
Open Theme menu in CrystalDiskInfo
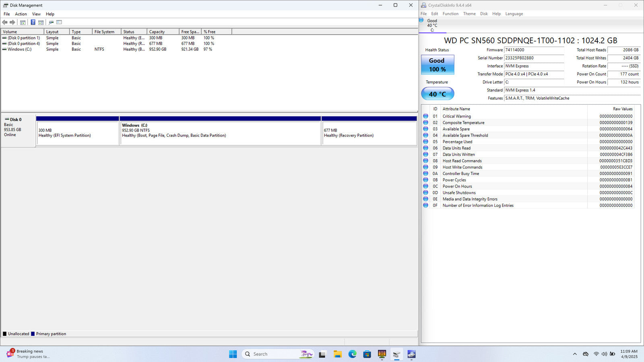tap(469, 14)
